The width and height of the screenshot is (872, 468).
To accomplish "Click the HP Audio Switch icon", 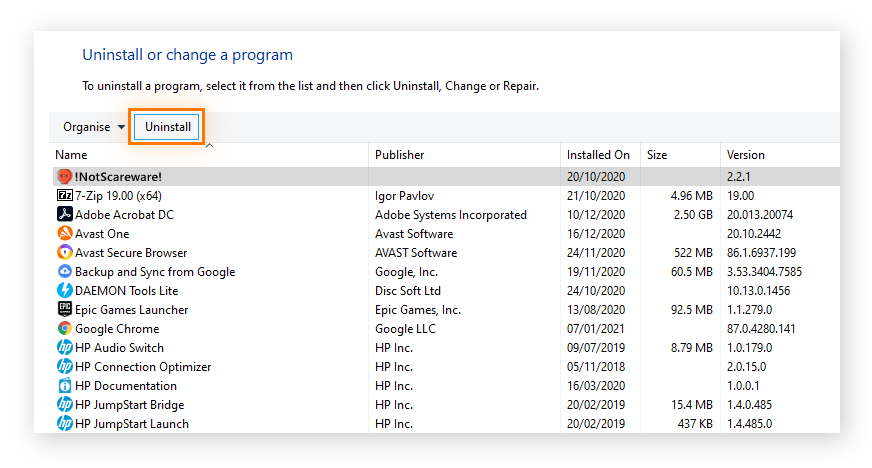I will click(x=65, y=347).
